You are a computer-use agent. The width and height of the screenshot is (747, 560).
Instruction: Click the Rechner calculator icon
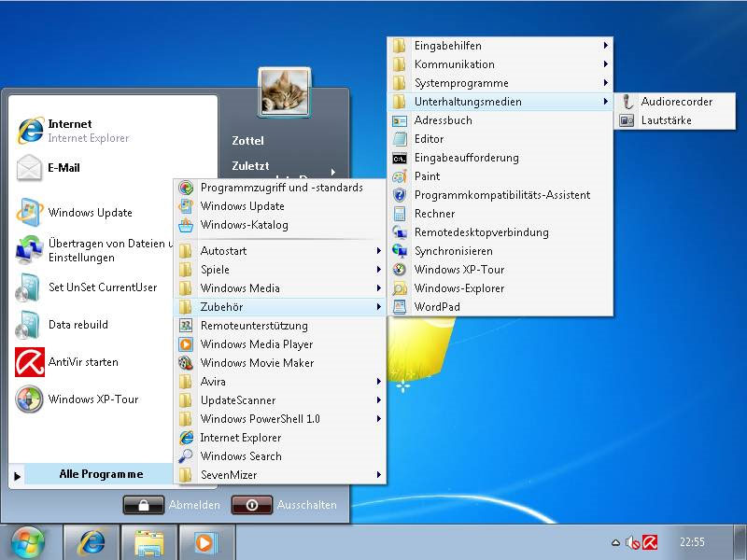400,214
